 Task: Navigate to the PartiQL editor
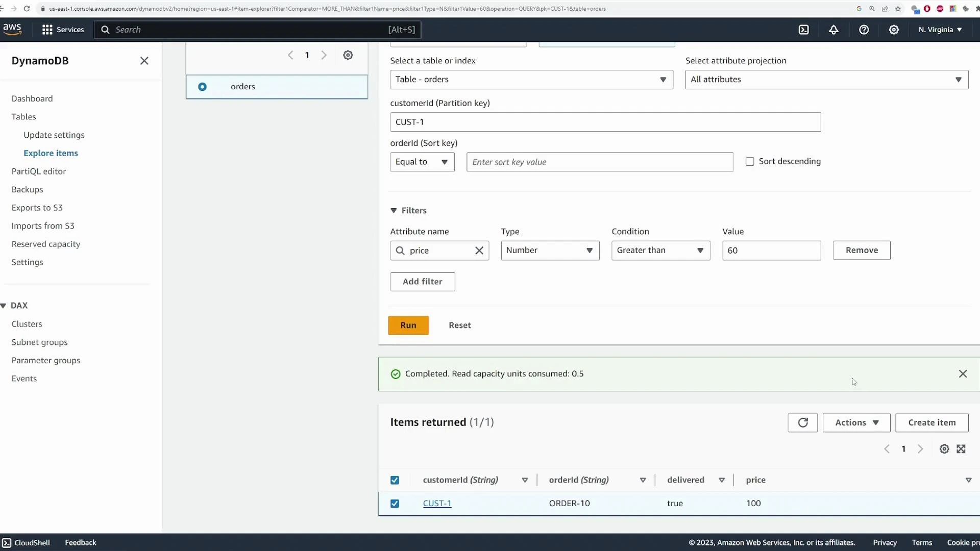38,171
